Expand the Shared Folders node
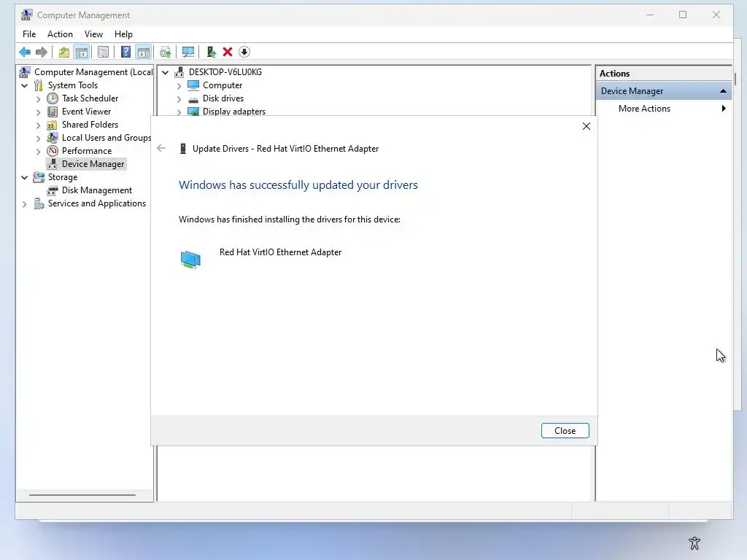747x560 pixels. point(38,125)
